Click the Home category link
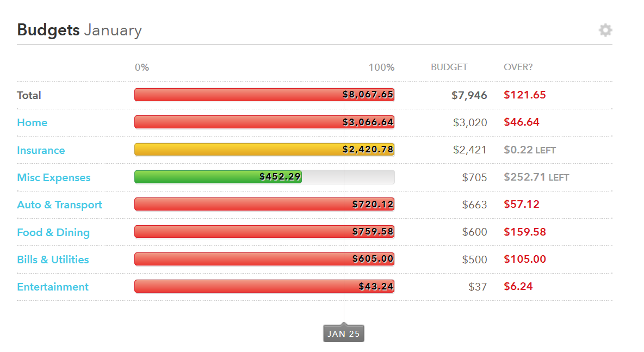The height and width of the screenshot is (352, 644). [x=32, y=122]
